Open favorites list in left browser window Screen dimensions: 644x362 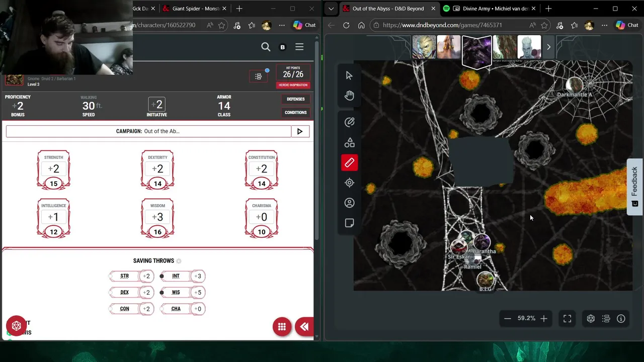pyautogui.click(x=252, y=25)
